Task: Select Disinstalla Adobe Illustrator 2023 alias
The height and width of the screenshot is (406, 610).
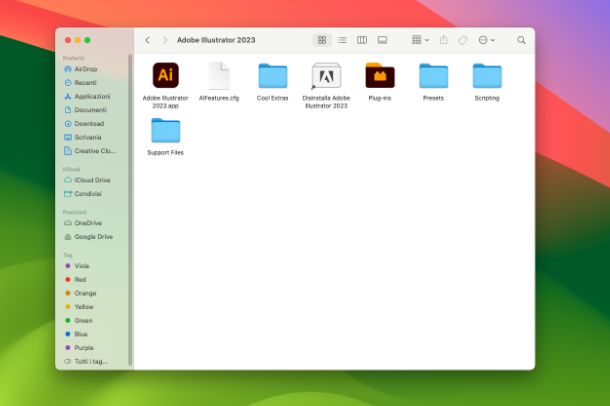Action: click(x=326, y=76)
